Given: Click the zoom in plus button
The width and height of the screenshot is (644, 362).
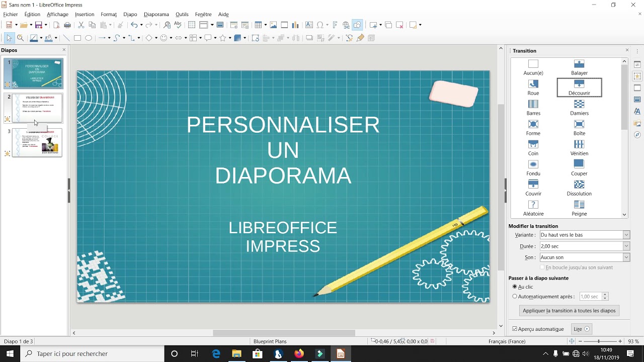Looking at the screenshot, I should tap(620, 341).
